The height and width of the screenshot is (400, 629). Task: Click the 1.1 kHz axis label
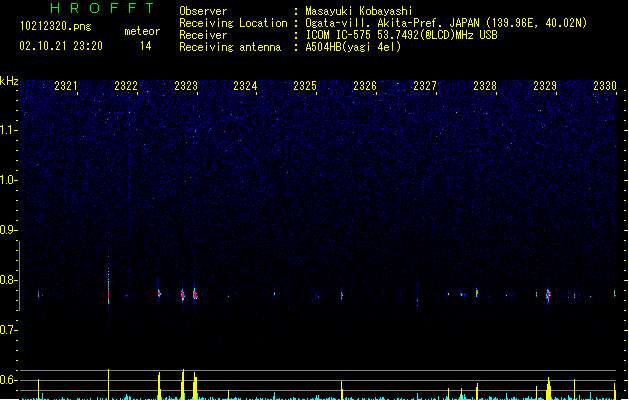pos(8,130)
